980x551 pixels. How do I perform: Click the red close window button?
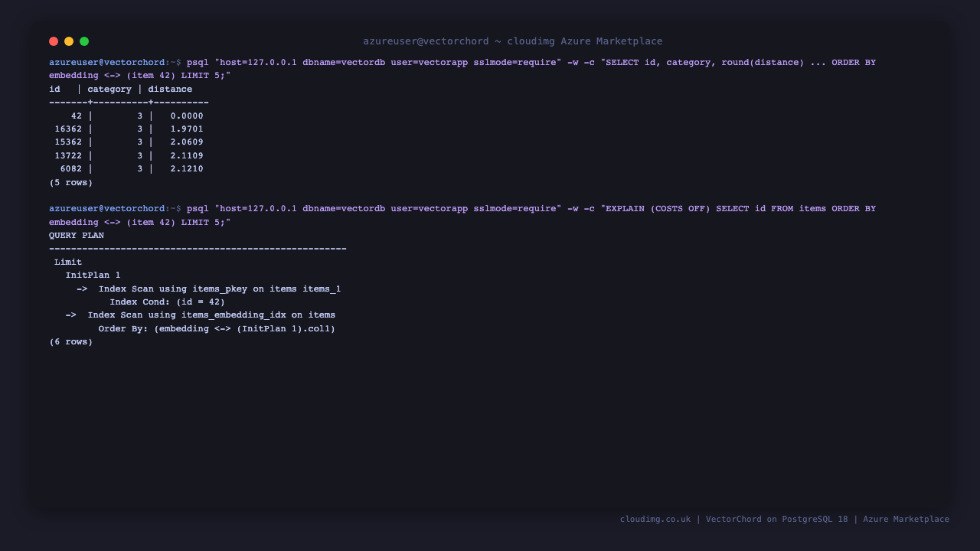coord(54,41)
